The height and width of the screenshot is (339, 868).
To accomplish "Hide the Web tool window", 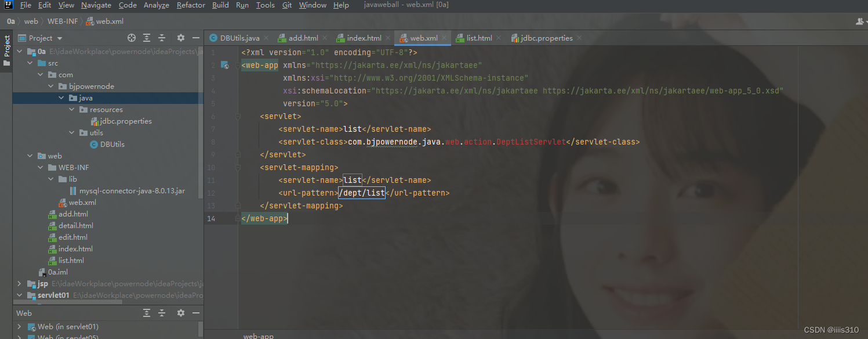I will click(x=196, y=313).
